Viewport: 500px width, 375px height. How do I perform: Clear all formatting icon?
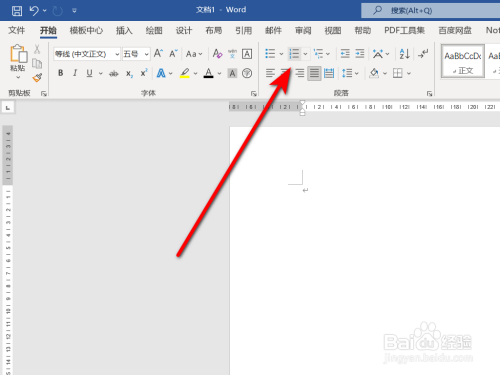[217, 53]
